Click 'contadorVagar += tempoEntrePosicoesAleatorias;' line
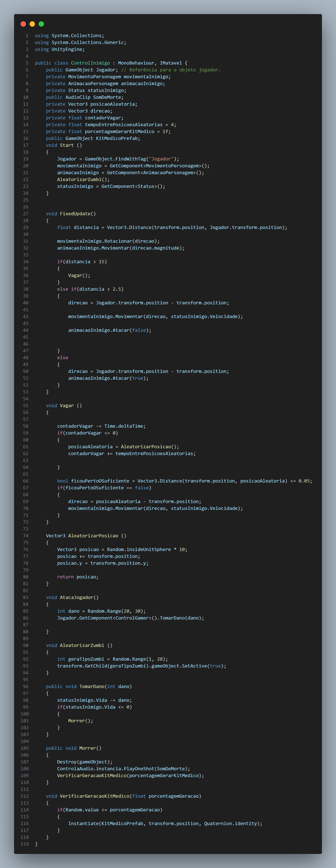Screen dimensions: 336x868 [132, 453]
